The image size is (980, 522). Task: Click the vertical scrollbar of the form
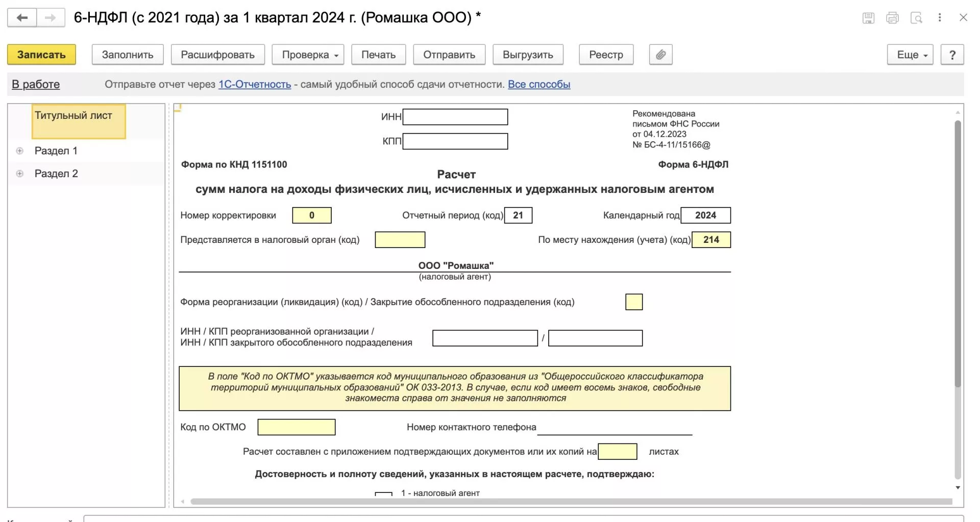click(958, 254)
